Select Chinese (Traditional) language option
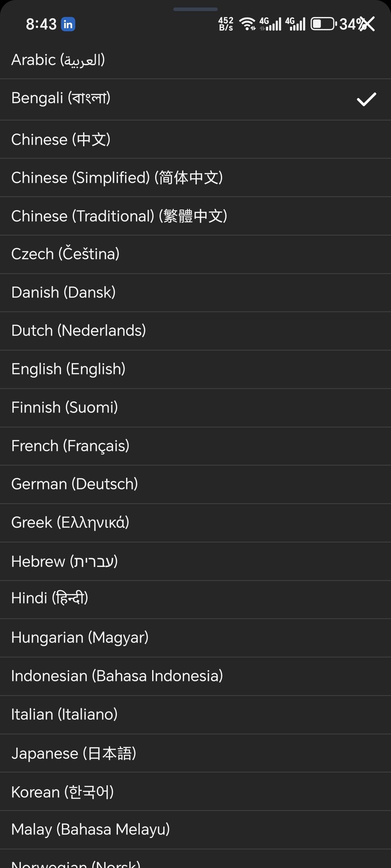391x868 pixels. click(x=119, y=216)
